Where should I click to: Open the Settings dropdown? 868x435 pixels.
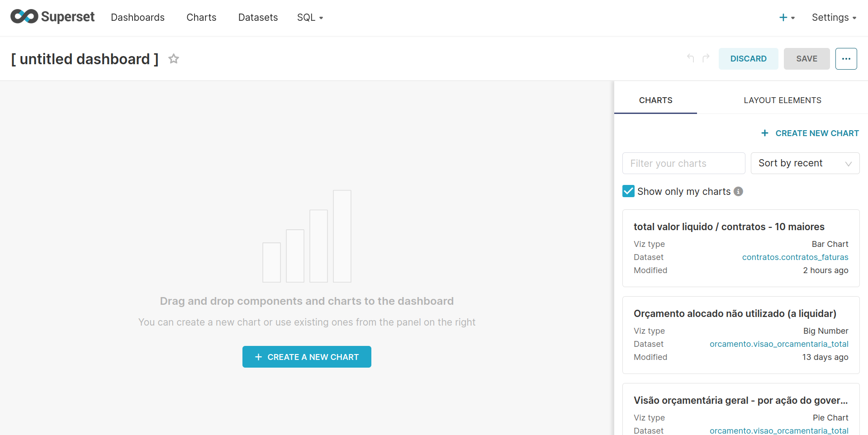(x=834, y=18)
